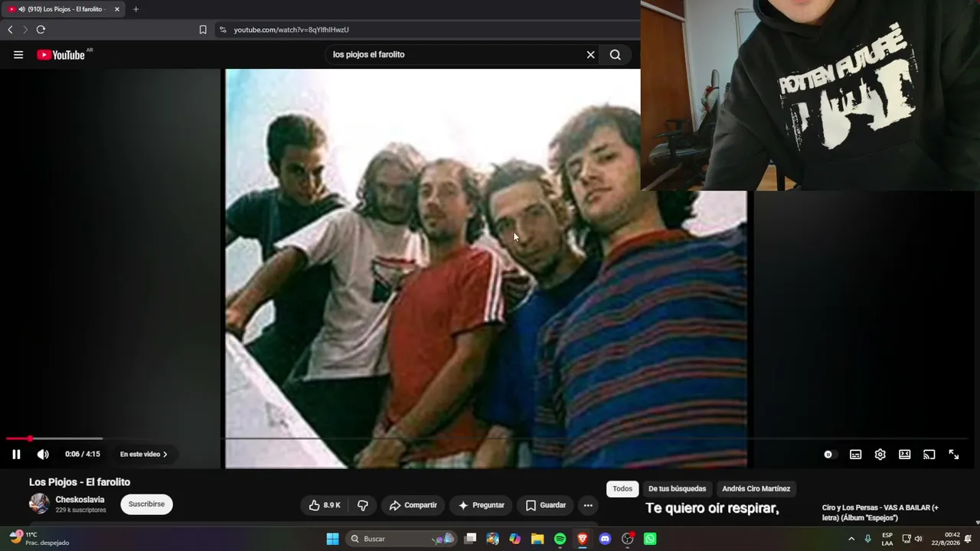Image resolution: width=980 pixels, height=551 pixels.
Task: Open WhatsApp from the taskbar
Action: point(650,539)
